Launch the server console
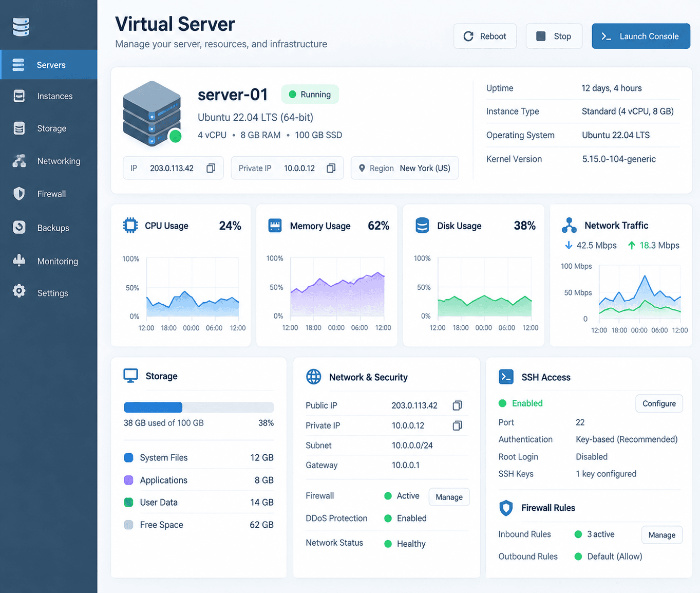 coord(640,36)
